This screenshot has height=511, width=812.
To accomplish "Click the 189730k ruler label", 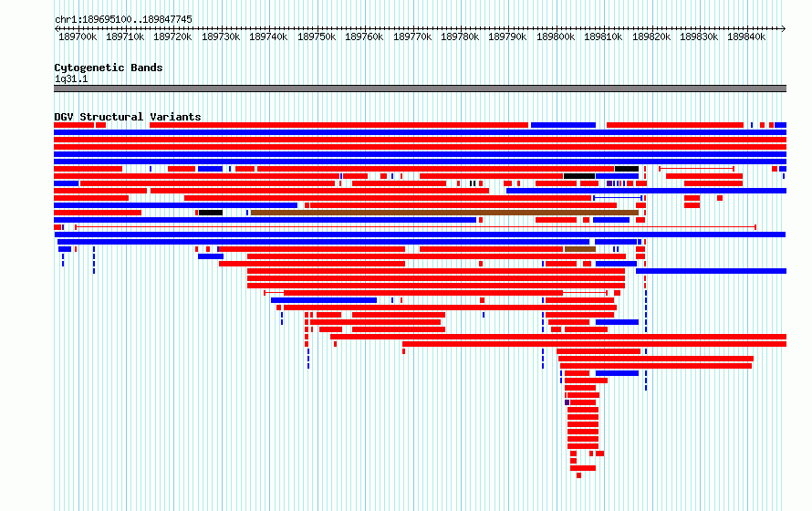I will (x=221, y=36).
